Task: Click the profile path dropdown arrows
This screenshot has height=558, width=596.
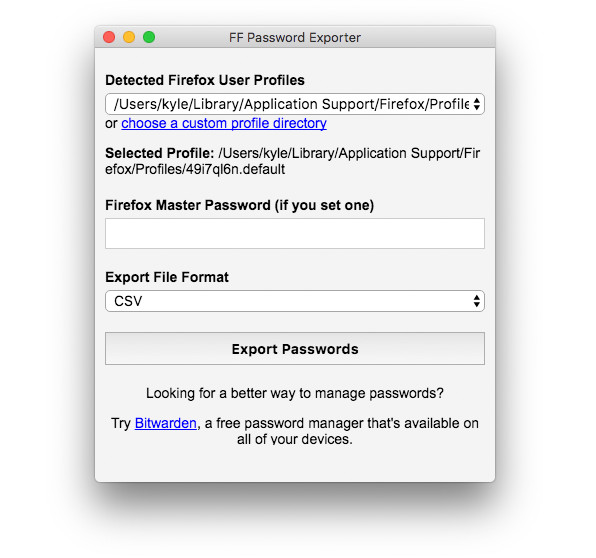Action: point(477,104)
